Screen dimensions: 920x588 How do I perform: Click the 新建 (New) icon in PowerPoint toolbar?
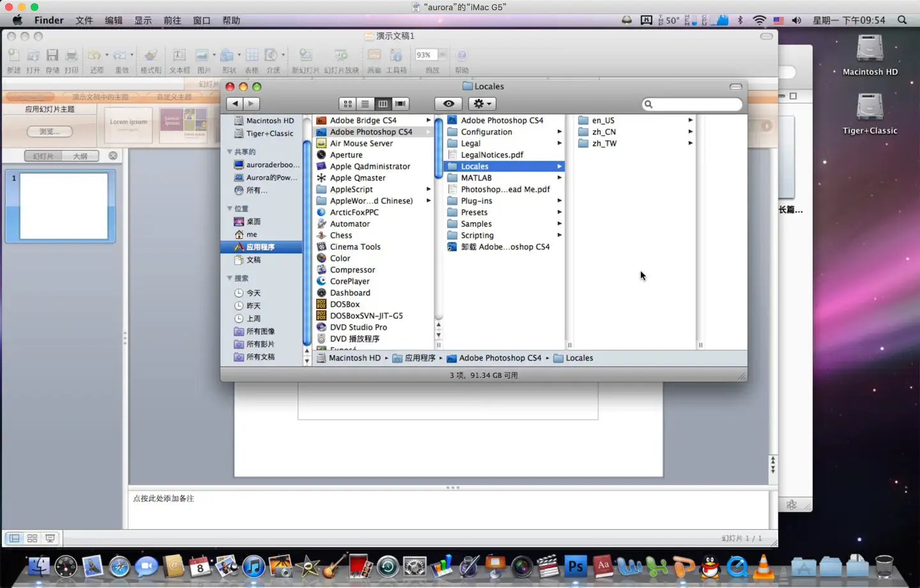click(13, 56)
